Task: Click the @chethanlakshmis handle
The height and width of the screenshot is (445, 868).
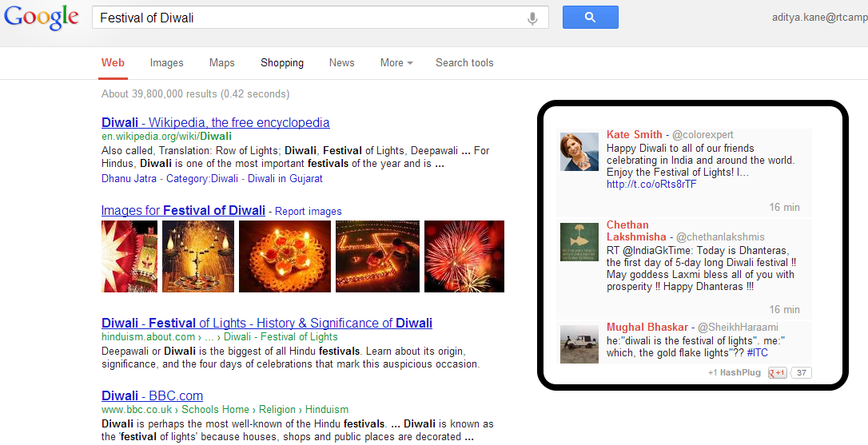Action: (720, 237)
